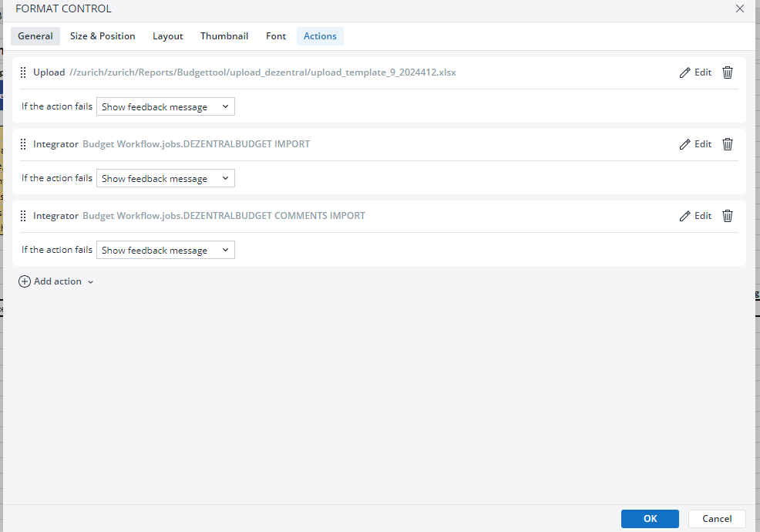Confirm changes with the OK button

pyautogui.click(x=650, y=519)
